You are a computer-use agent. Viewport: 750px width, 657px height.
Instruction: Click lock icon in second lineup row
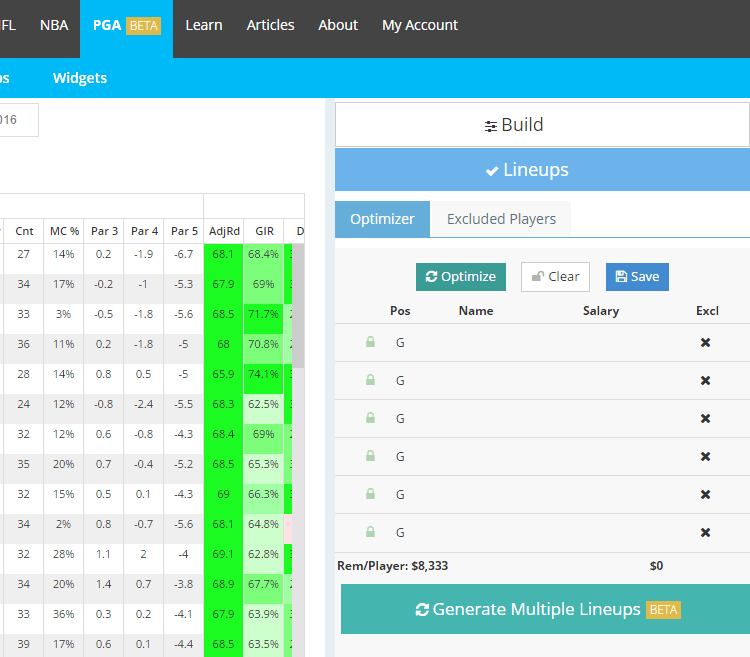[371, 380]
